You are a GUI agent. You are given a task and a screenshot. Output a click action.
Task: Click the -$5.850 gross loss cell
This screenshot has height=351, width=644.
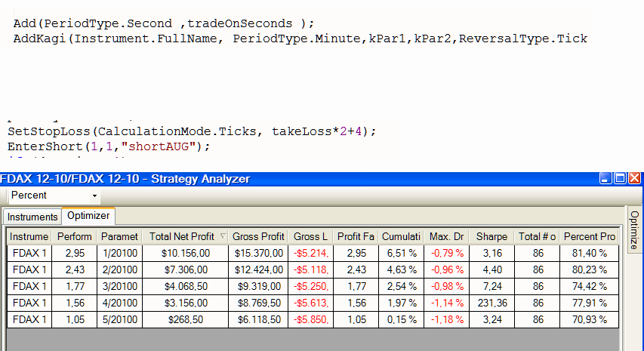coord(311,319)
